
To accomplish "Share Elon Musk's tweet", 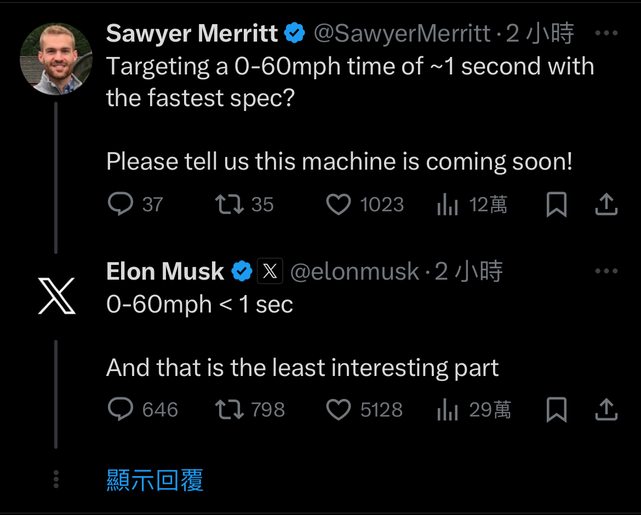I will point(606,409).
